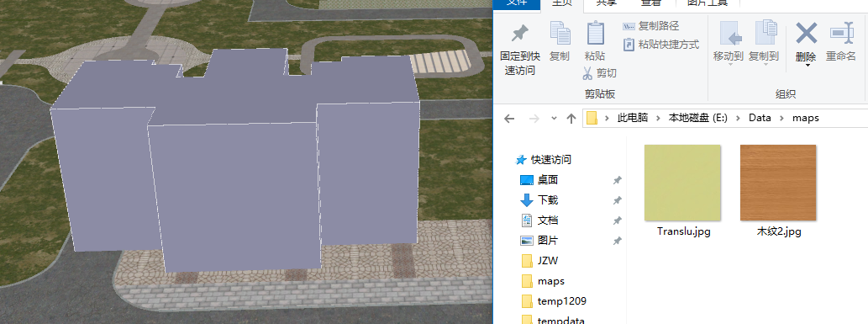
Task: Go up one folder level arrow
Action: [571, 118]
